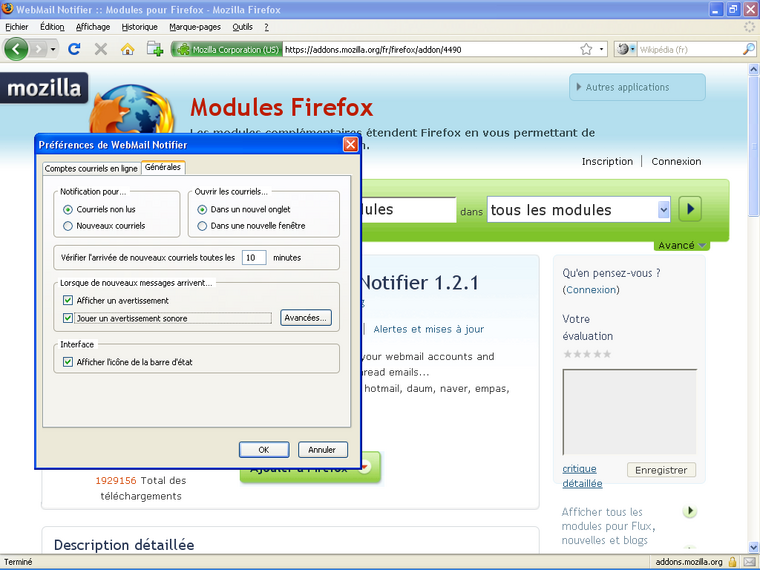Screen dimensions: 760x570
Task: Bookmark the page with the star icon
Action: click(x=586, y=49)
